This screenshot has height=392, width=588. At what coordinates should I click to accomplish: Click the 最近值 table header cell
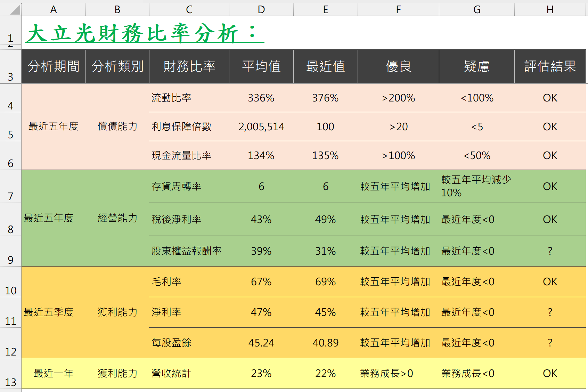click(326, 66)
